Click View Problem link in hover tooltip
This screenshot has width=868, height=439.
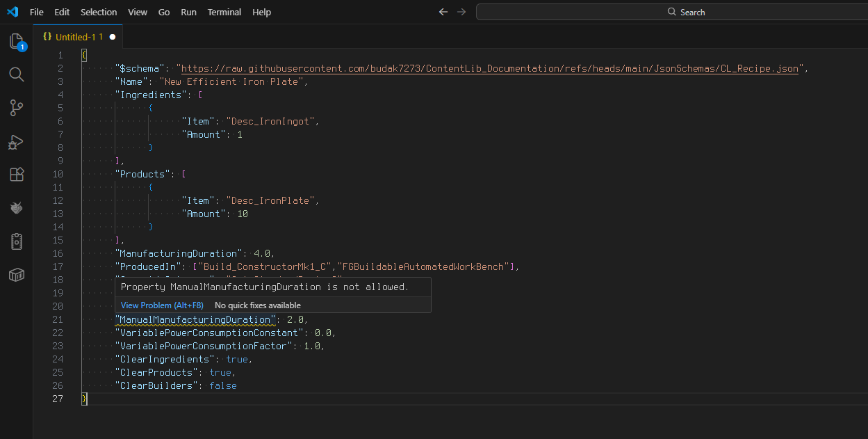(x=162, y=305)
